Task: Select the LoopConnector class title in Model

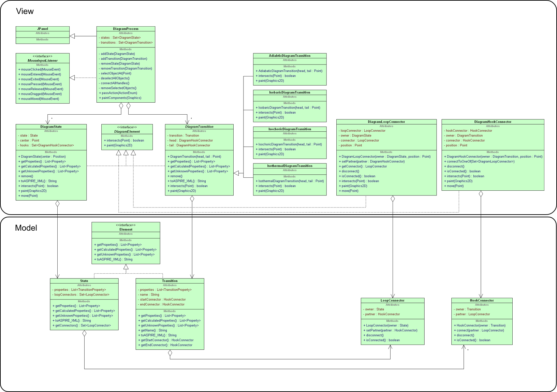Action: tap(393, 301)
